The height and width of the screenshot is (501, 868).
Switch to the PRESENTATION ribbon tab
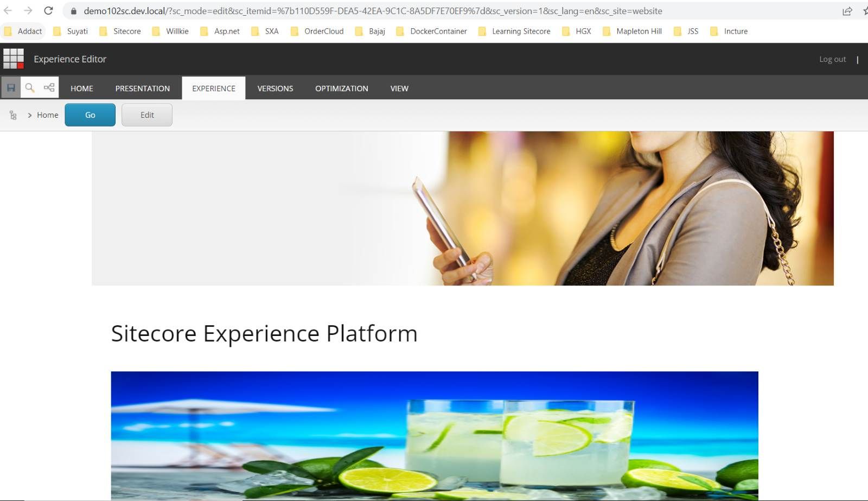143,88
